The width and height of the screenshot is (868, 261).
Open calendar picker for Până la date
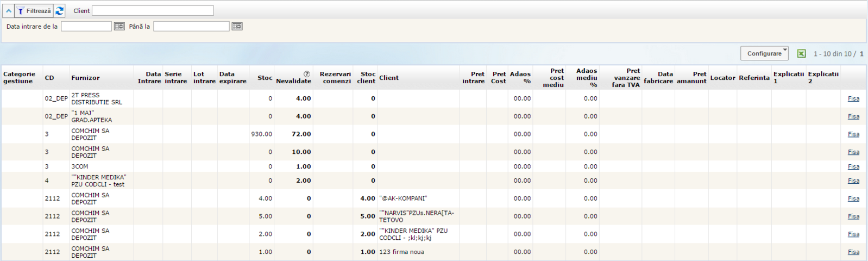pos(237,26)
